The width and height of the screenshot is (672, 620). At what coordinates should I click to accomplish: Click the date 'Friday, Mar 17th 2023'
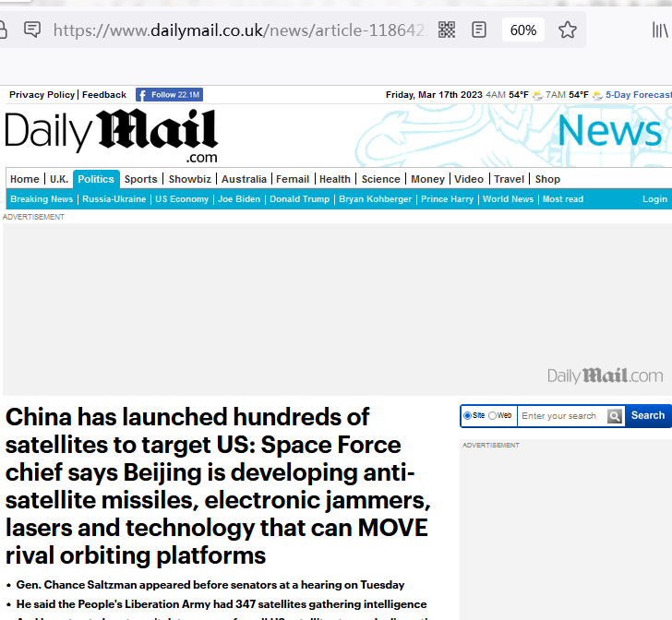[434, 95]
